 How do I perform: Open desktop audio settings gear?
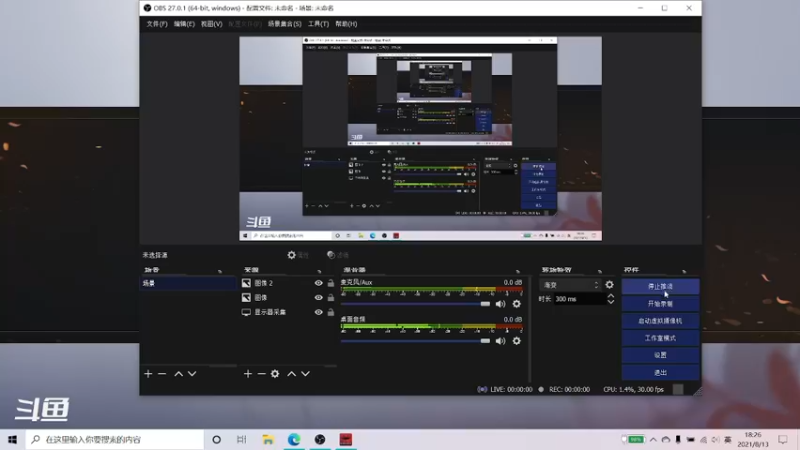click(517, 341)
